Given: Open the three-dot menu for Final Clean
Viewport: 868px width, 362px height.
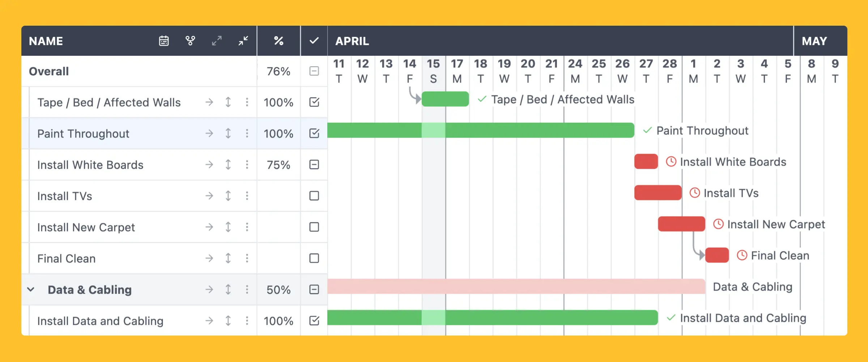Looking at the screenshot, I should pyautogui.click(x=247, y=258).
